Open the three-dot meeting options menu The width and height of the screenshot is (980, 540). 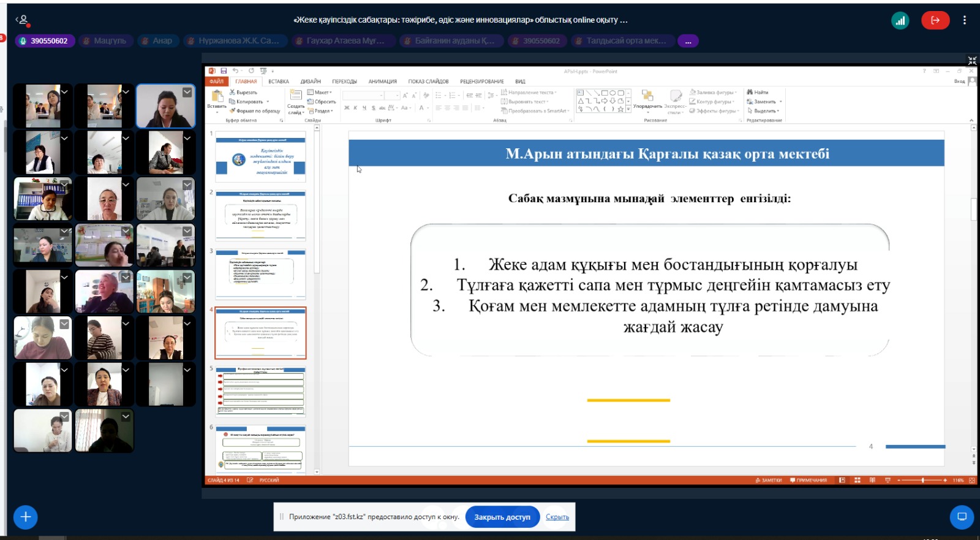[x=964, y=20]
